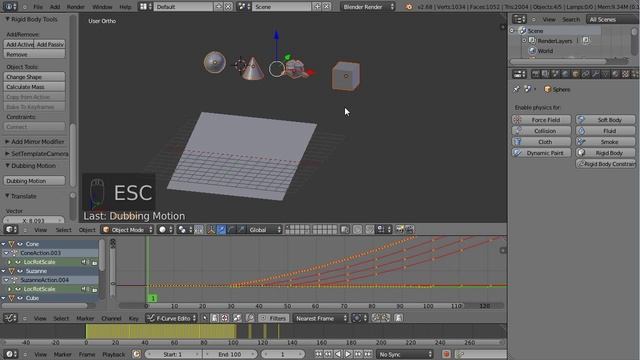Click the add new scene plus icon
Screen dimensions: 640x360
[317, 7]
